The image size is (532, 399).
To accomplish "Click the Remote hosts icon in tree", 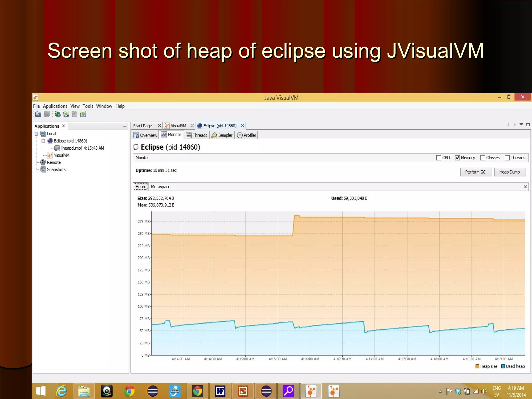I will click(43, 162).
